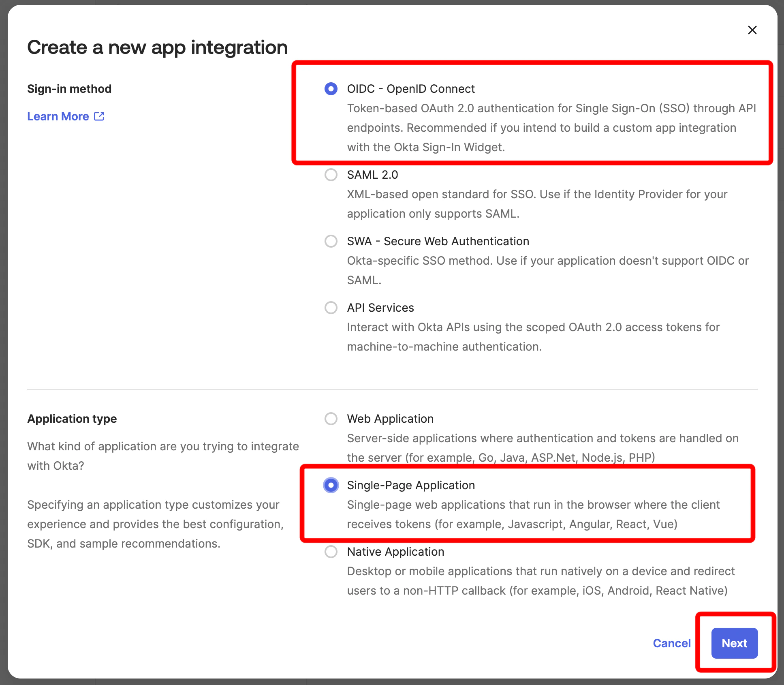Pick Single-Page Application as application type
The height and width of the screenshot is (685, 784).
pos(331,485)
